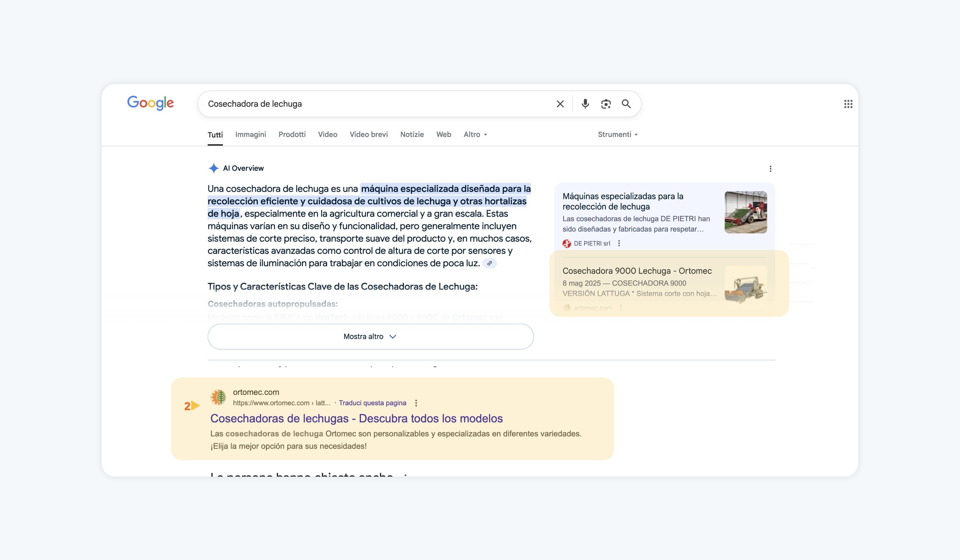Click Traduci questa pagina link
The height and width of the screenshot is (560, 960).
tap(372, 403)
